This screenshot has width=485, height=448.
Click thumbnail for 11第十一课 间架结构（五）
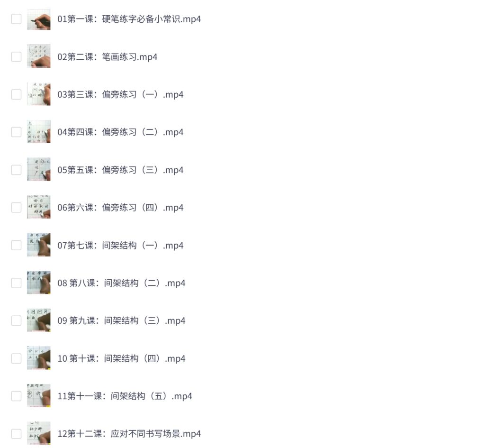[39, 396]
